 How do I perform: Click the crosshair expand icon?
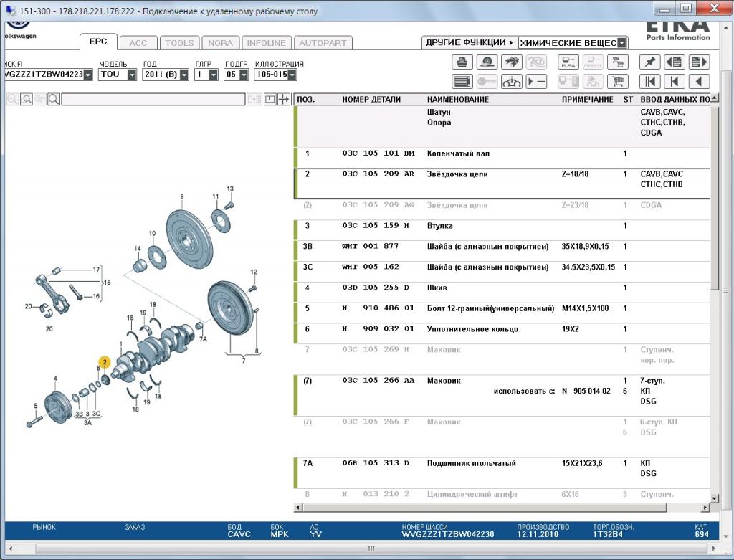(x=284, y=99)
